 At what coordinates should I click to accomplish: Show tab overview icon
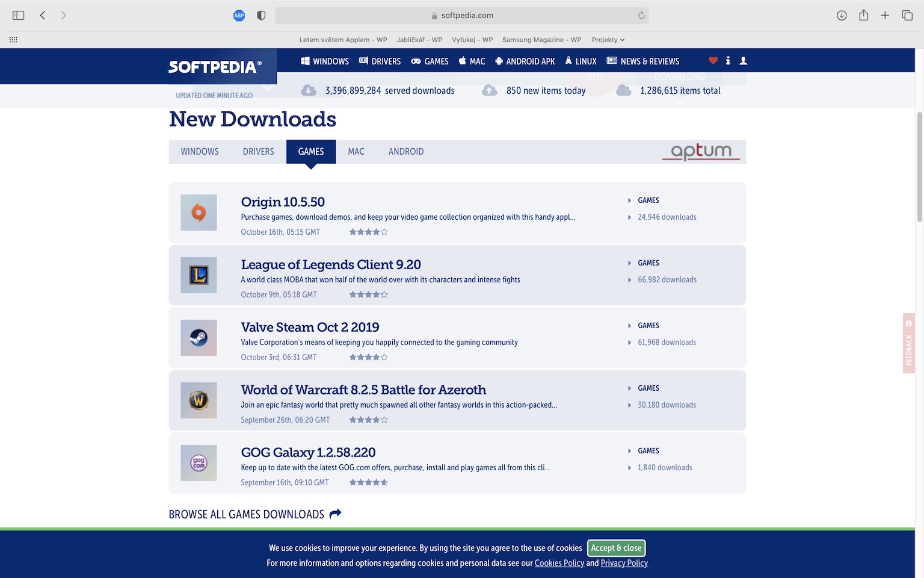click(x=907, y=16)
